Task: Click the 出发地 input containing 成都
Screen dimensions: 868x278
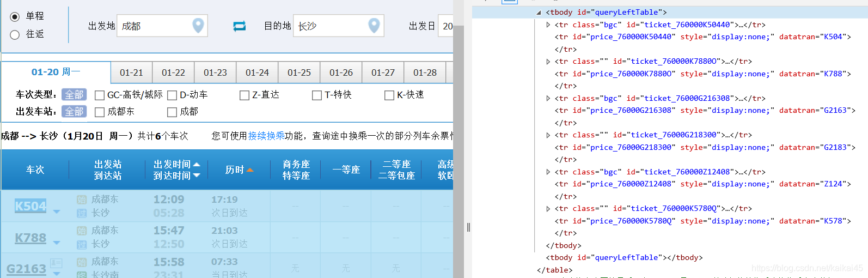Action: tap(162, 26)
